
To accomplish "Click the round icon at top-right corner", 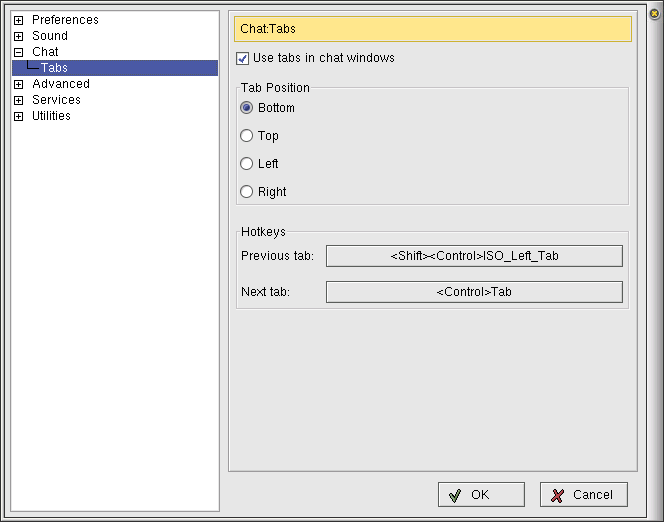I will (x=654, y=13).
